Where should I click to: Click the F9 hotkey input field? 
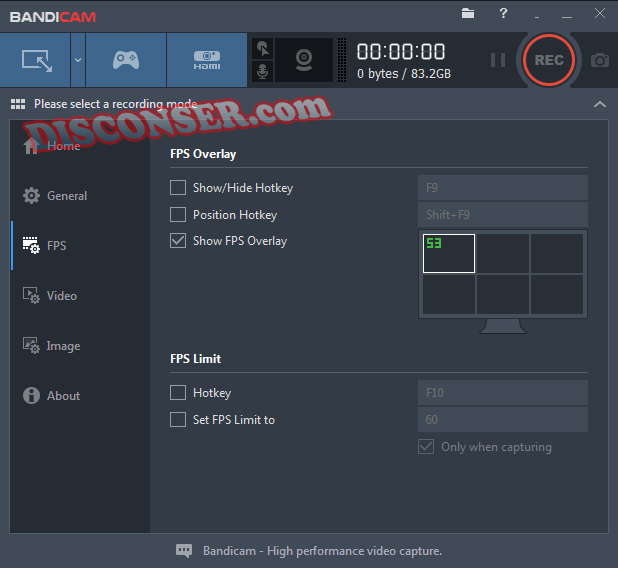point(503,188)
